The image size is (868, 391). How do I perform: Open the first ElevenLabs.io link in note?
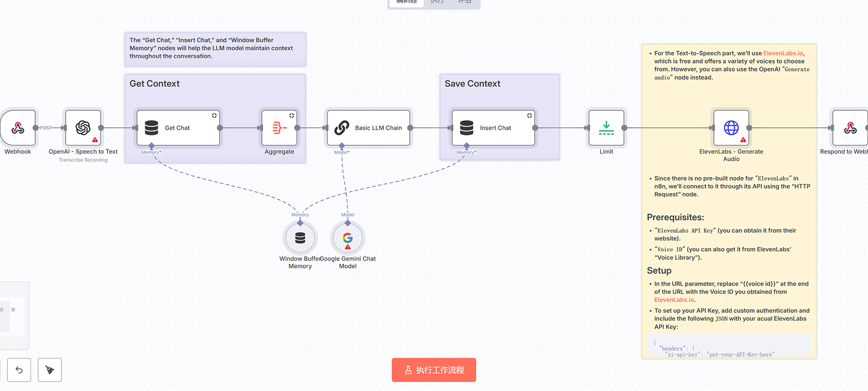click(783, 53)
